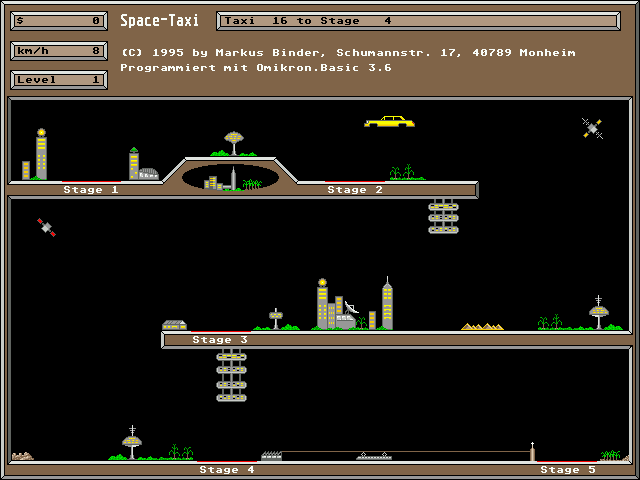Viewport: 640px width, 480px height.
Task: Click the Stage 1 red landing pad
Action: (x=91, y=182)
